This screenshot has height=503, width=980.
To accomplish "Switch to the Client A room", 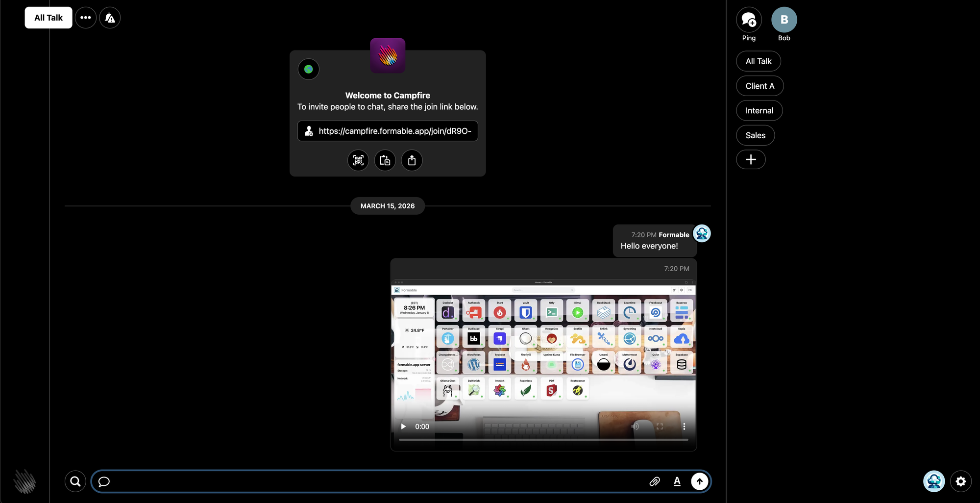I will click(x=759, y=86).
